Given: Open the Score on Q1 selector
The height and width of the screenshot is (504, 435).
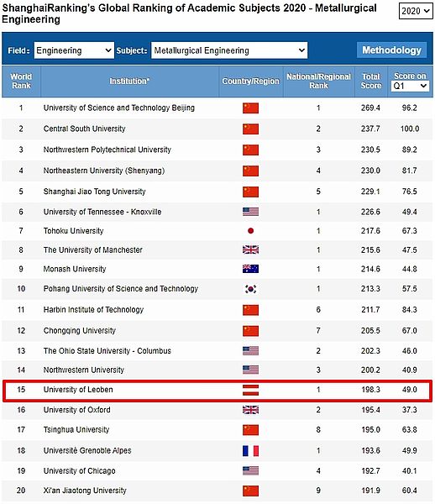Looking at the screenshot, I should (410, 86).
